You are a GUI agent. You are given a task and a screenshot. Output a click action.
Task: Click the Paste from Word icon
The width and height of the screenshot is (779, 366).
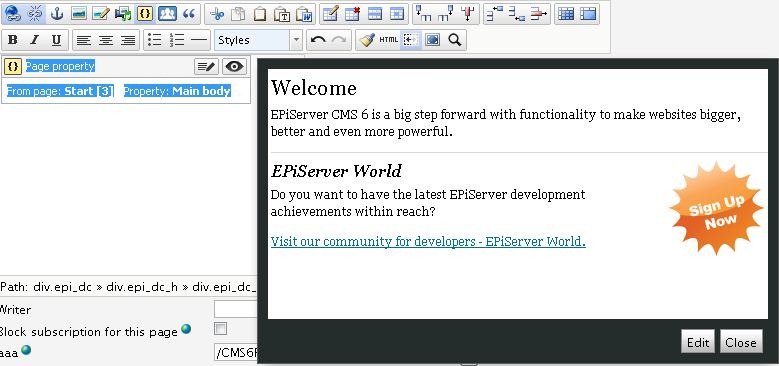point(304,14)
